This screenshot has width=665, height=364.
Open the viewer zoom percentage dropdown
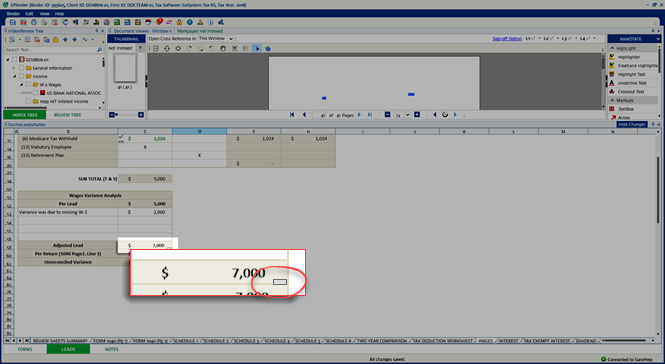[408, 115]
